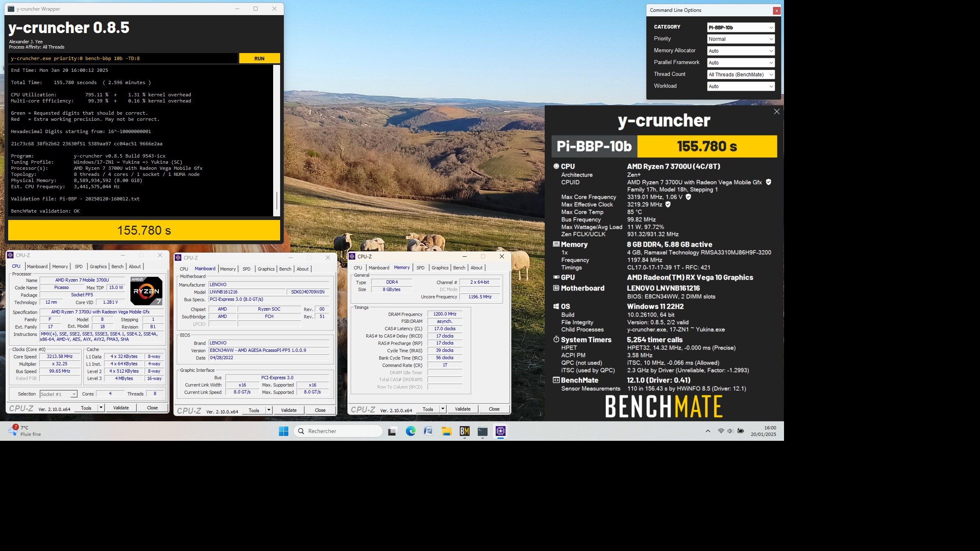This screenshot has height=551, width=980.
Task: Click the battery tray icon
Action: tap(740, 431)
